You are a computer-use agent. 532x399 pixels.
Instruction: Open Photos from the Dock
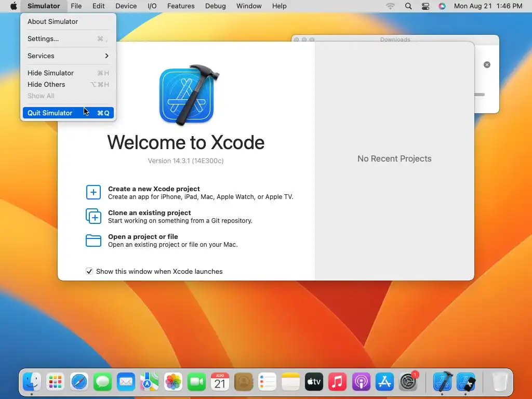click(173, 382)
